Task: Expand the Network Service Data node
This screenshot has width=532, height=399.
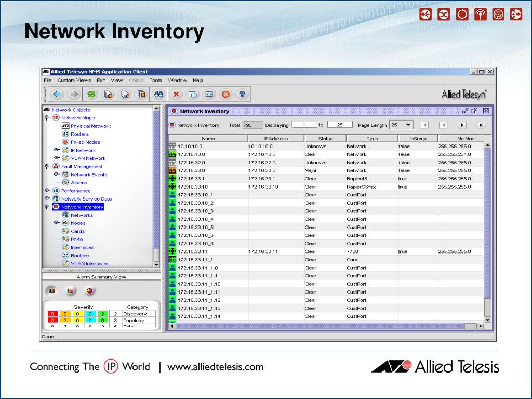Action: click(x=47, y=198)
